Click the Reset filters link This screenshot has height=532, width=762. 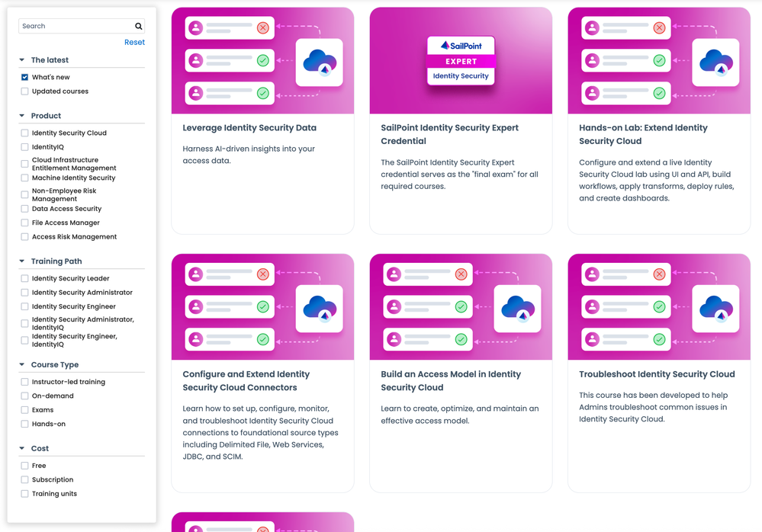pyautogui.click(x=134, y=43)
